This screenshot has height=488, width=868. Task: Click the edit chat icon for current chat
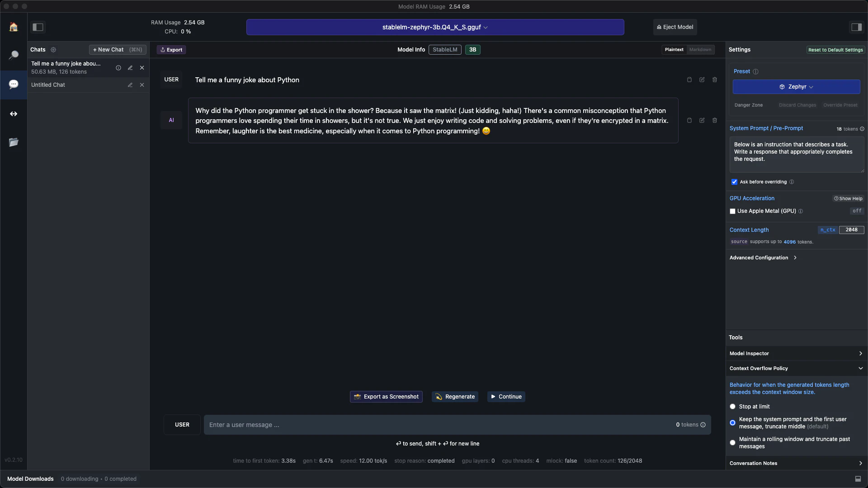coord(130,67)
